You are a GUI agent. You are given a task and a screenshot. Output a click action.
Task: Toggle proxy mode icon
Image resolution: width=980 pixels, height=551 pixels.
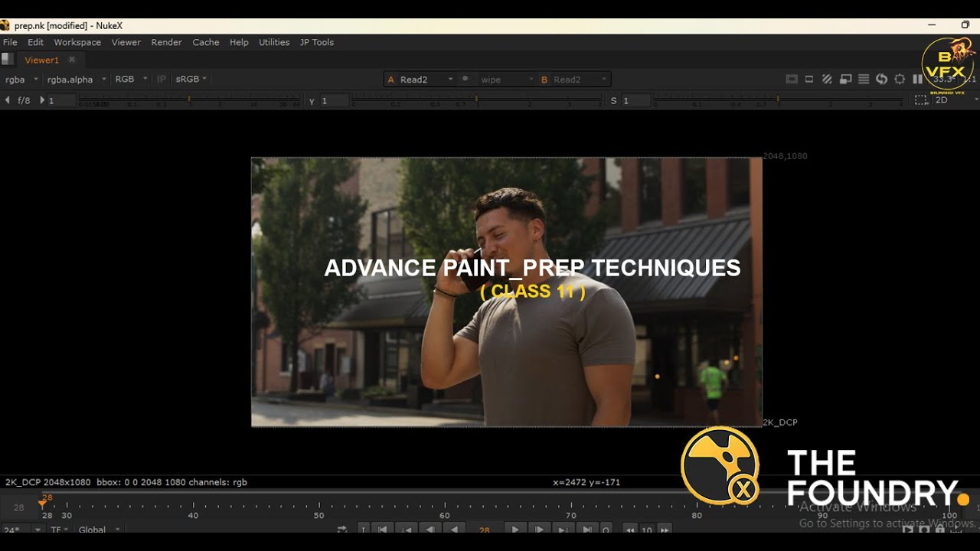coord(845,79)
